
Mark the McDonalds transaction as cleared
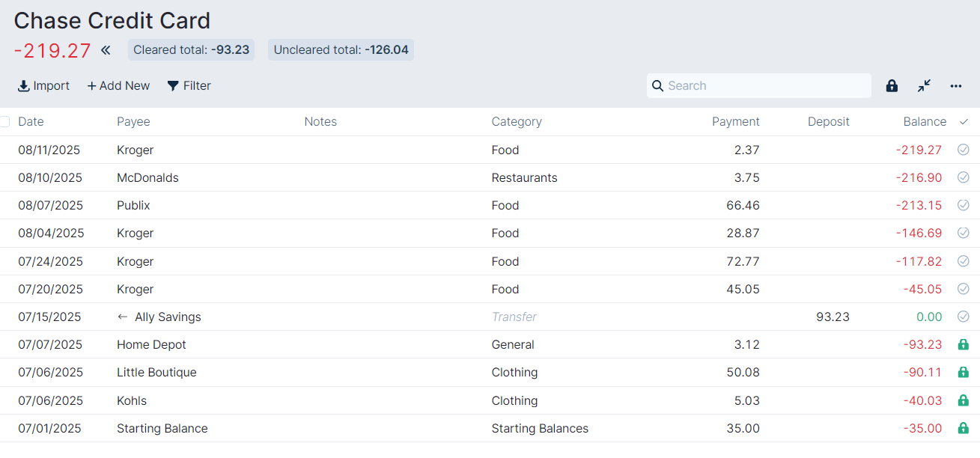963,177
